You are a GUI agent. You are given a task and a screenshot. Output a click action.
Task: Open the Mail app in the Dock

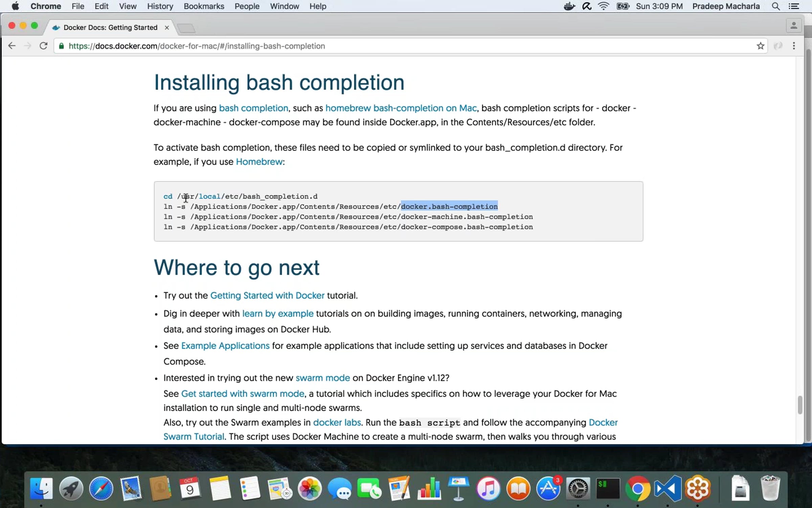tap(131, 488)
